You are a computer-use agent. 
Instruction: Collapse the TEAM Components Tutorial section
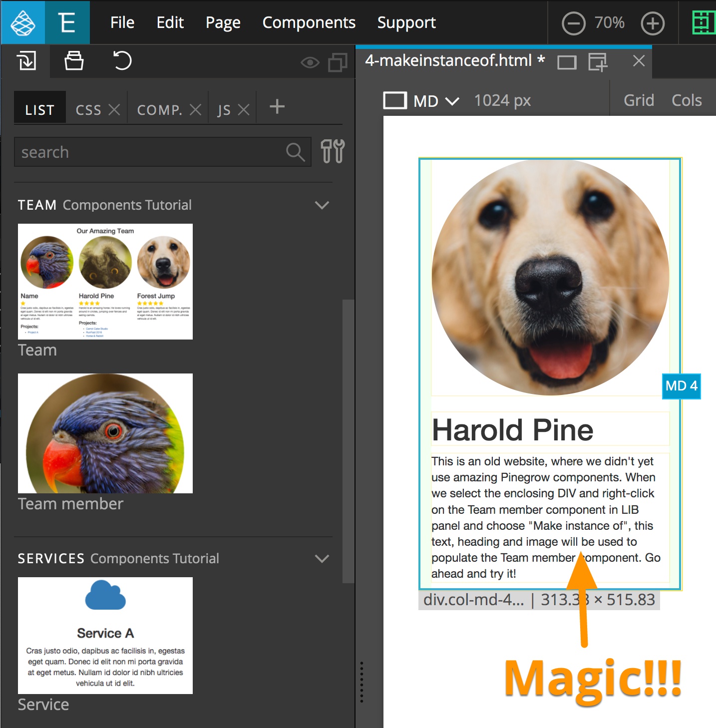(322, 205)
